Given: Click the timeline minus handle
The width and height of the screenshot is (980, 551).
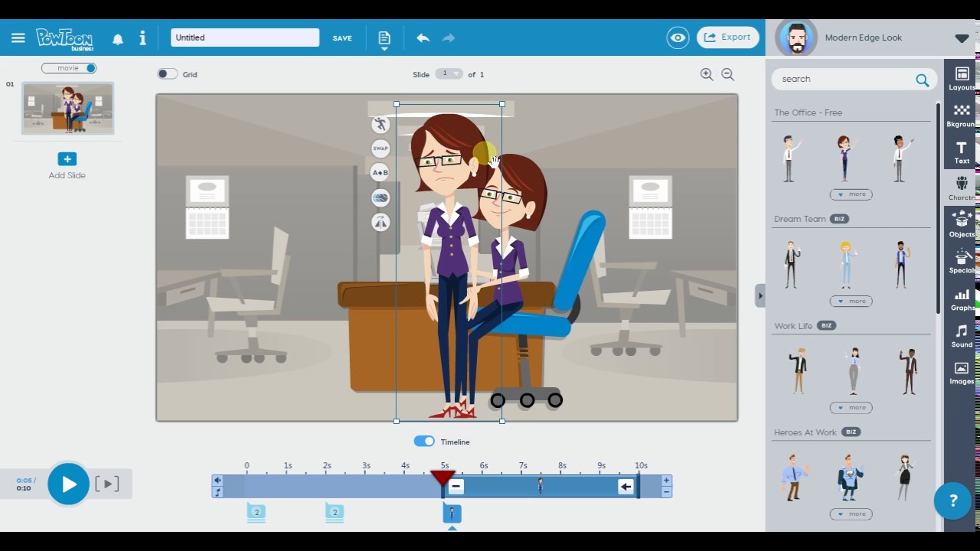Looking at the screenshot, I should (456, 486).
